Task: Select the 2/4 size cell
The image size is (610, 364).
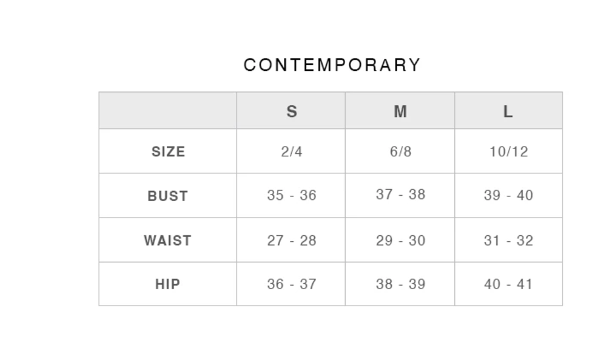Action: [292, 152]
